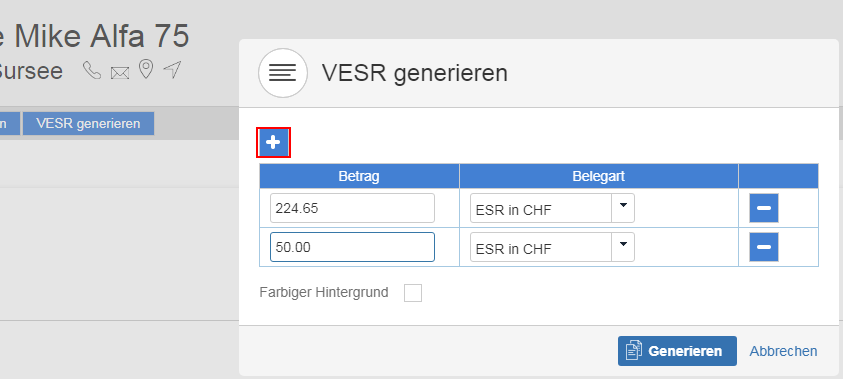Image resolution: width=843 pixels, height=379 pixels.
Task: Click the map pin location icon
Action: [x=146, y=70]
